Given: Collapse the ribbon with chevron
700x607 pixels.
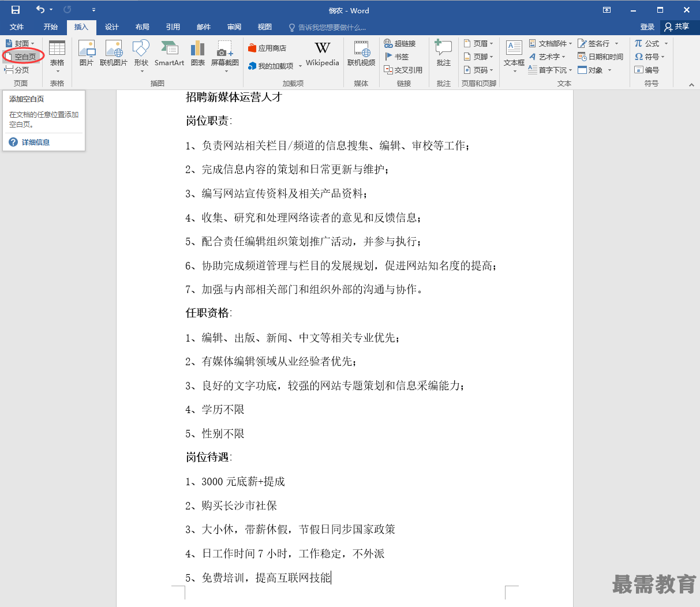Looking at the screenshot, I should [x=691, y=84].
